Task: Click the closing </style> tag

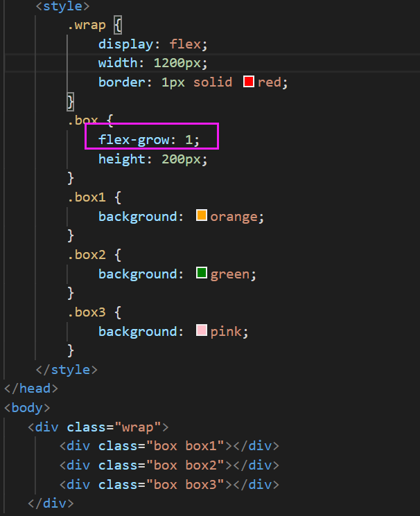Action: [67, 370]
